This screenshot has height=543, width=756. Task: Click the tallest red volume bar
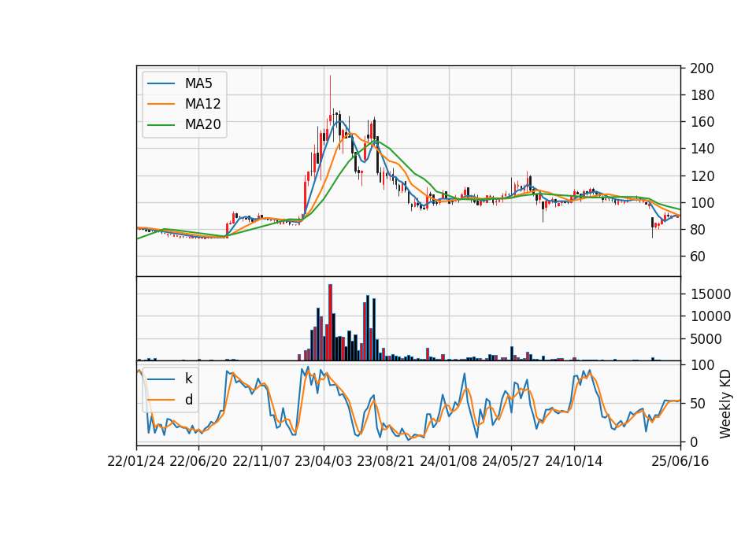coord(330,323)
